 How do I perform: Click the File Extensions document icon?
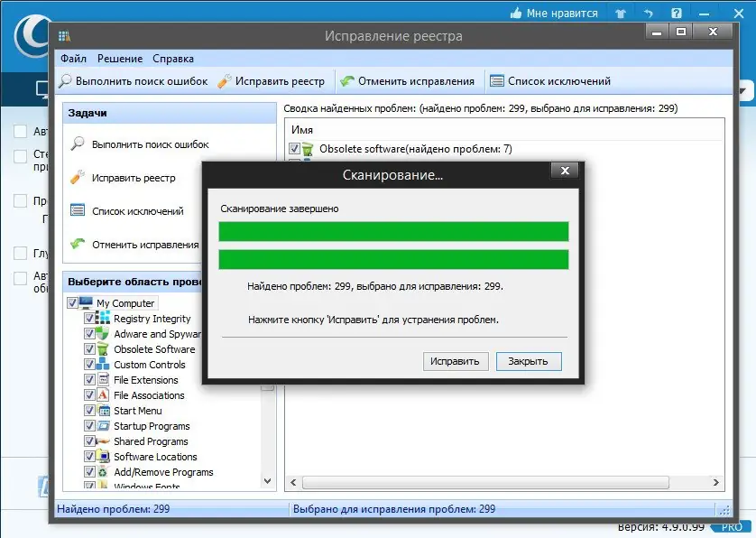103,379
